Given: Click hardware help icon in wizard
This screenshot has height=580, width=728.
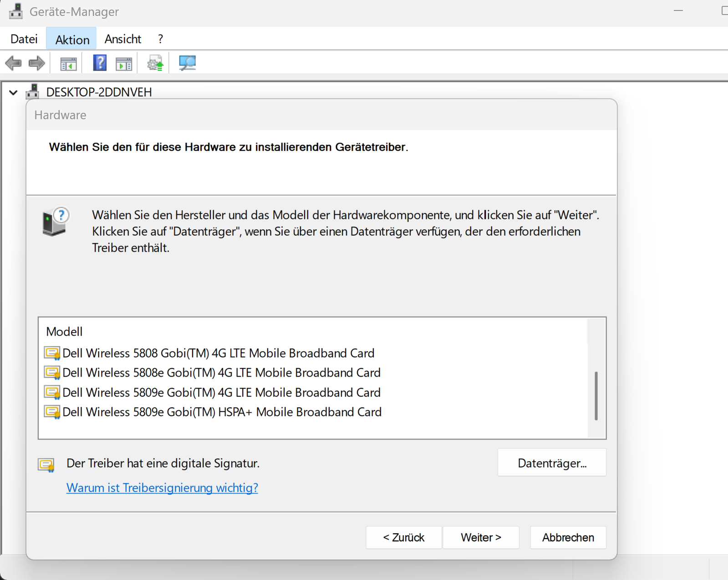Looking at the screenshot, I should coord(56,222).
